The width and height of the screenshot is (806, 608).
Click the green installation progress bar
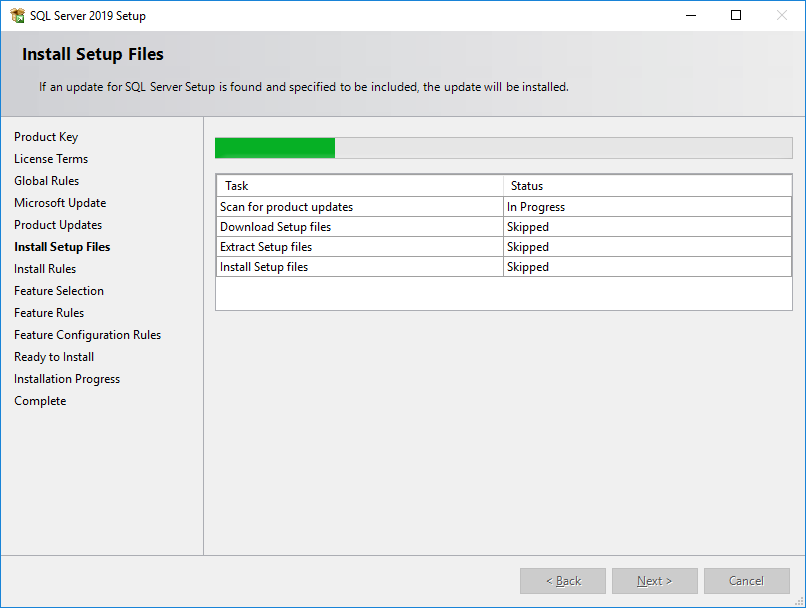(x=504, y=148)
